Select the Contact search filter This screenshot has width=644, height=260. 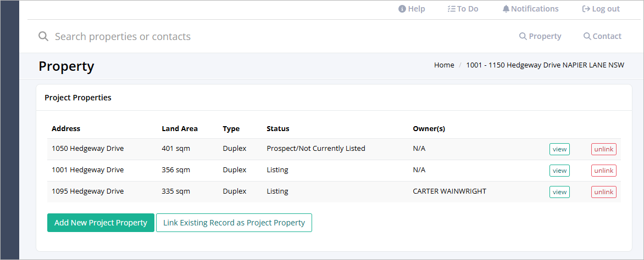603,36
